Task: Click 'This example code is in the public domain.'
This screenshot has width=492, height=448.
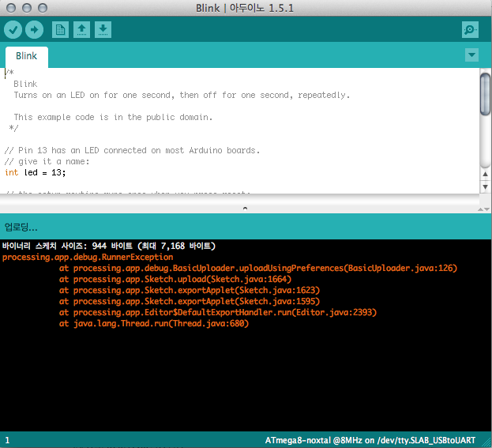Action: 113,117
